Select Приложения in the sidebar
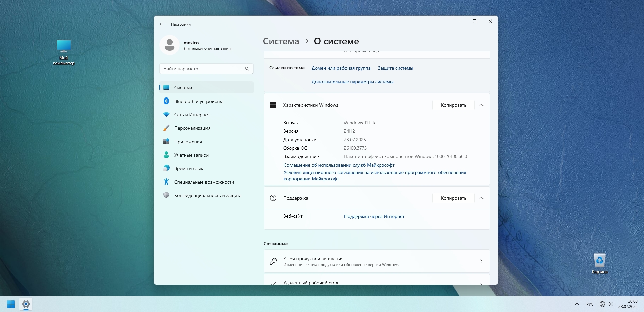This screenshot has height=312, width=644. [x=206, y=142]
